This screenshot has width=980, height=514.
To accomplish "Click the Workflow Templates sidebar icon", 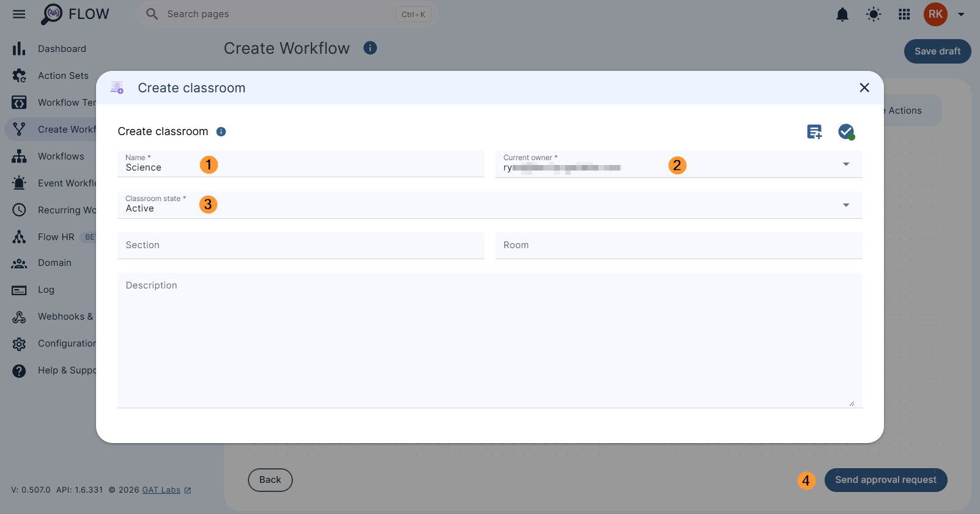I will pos(19,103).
